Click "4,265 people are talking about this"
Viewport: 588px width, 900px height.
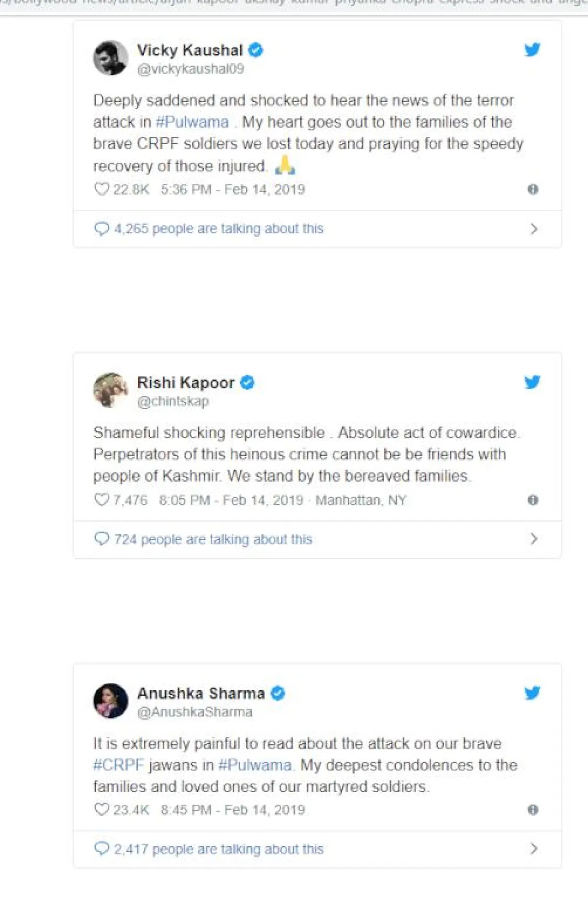pyautogui.click(x=218, y=229)
